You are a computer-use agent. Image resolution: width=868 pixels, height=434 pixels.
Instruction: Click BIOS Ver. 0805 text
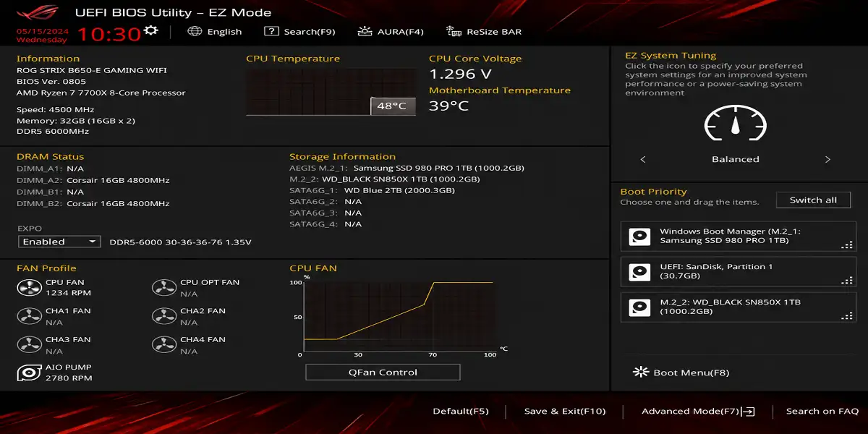click(51, 82)
